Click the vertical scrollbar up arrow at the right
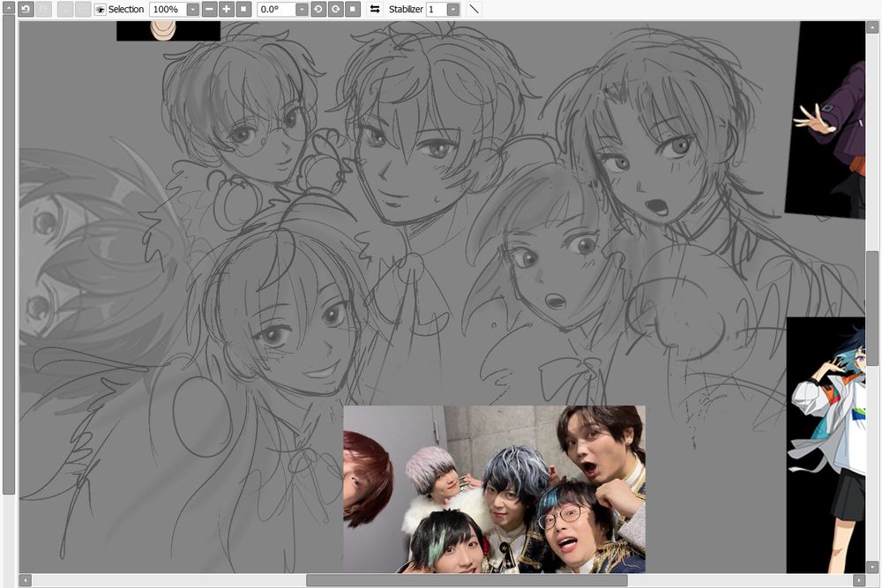The image size is (882, 588). click(x=872, y=26)
